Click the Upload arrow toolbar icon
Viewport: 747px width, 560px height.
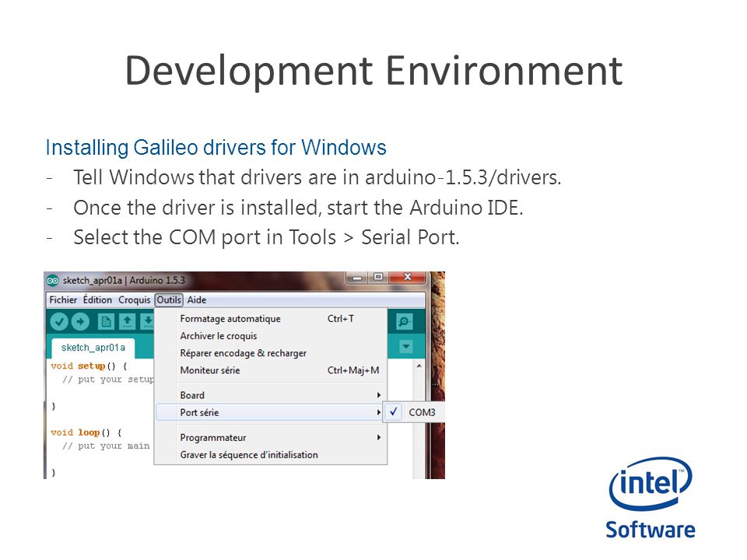[x=80, y=322]
